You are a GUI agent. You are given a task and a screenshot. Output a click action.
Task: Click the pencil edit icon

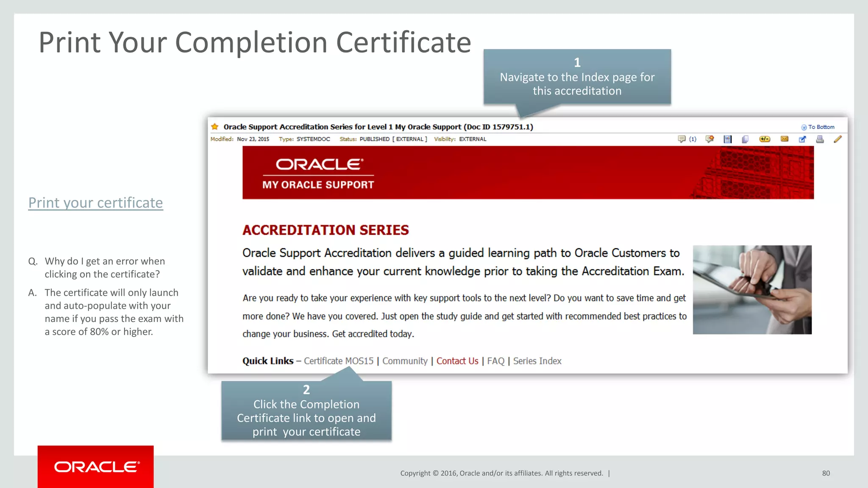pos(837,139)
